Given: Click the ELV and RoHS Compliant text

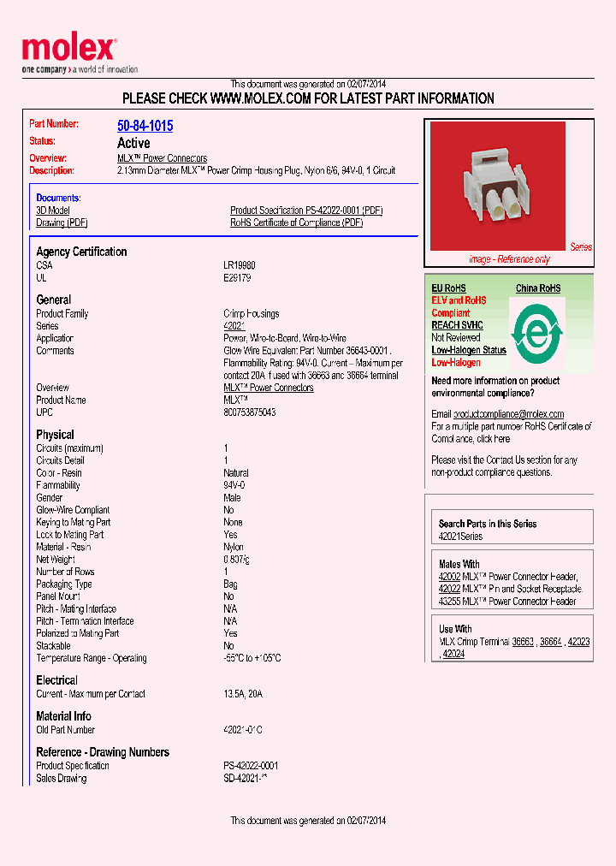Looking at the screenshot, I should 459,306.
